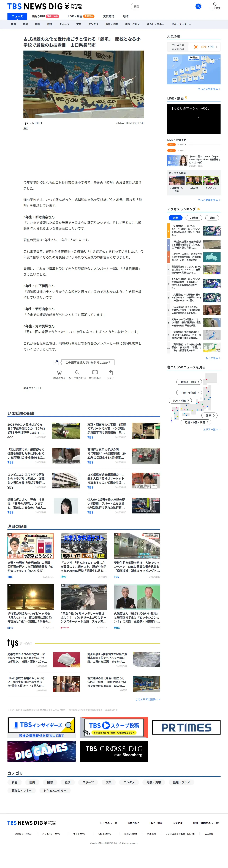Viewport: 228px width, 868px height.
Task: Select the 週間 ranking filter
Action: click(212, 218)
